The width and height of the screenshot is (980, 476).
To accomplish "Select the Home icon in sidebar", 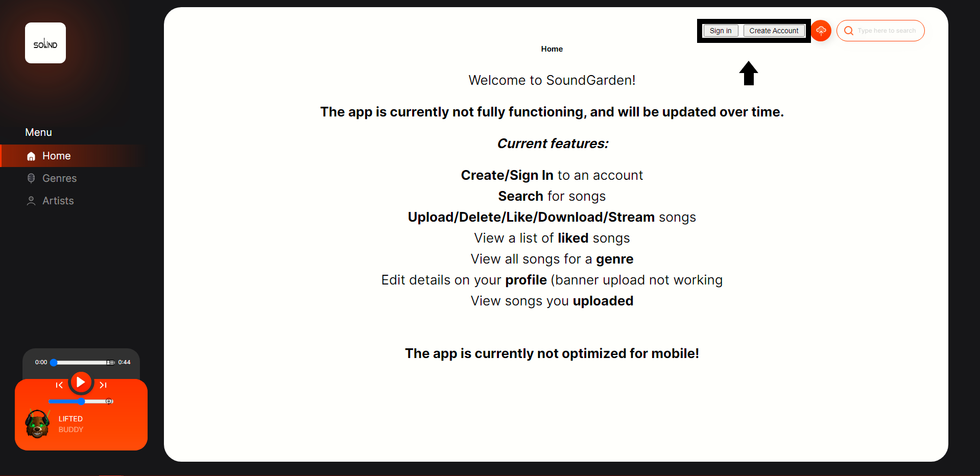I will coord(31,156).
